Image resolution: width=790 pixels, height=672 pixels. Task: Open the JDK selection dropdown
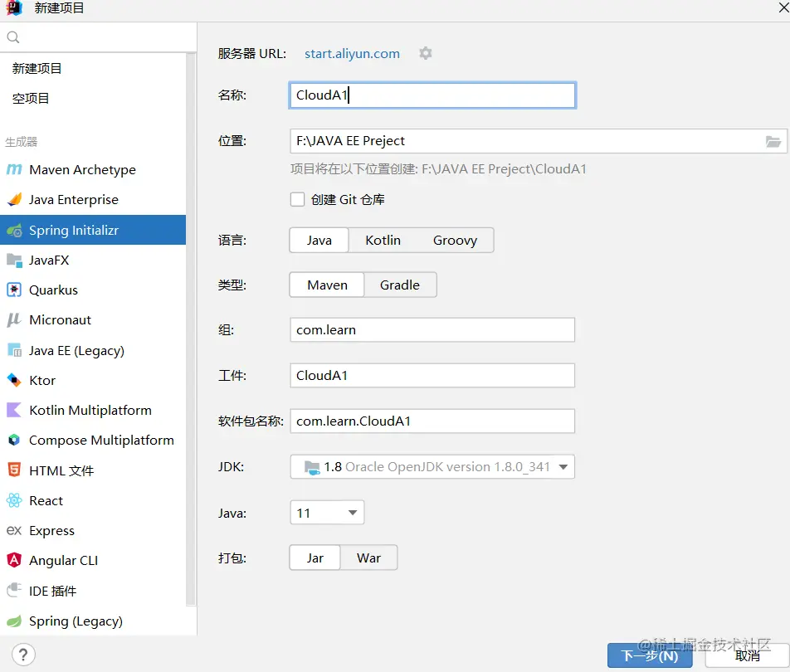click(x=432, y=467)
